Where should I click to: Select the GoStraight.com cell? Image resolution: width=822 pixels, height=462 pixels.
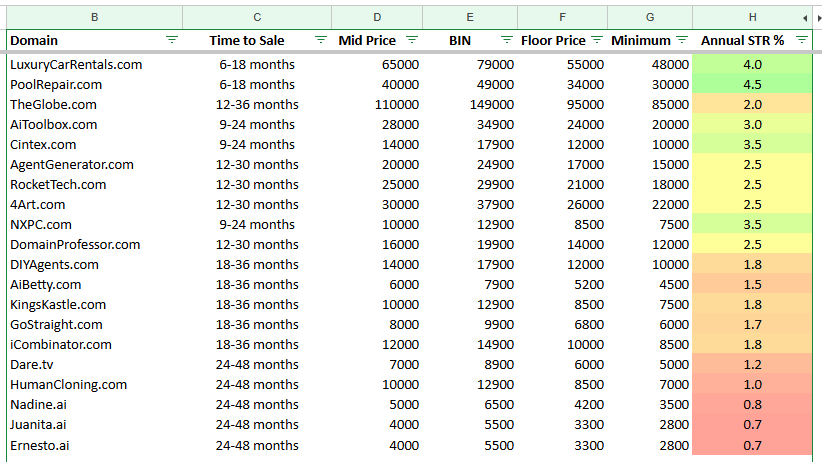tap(94, 325)
